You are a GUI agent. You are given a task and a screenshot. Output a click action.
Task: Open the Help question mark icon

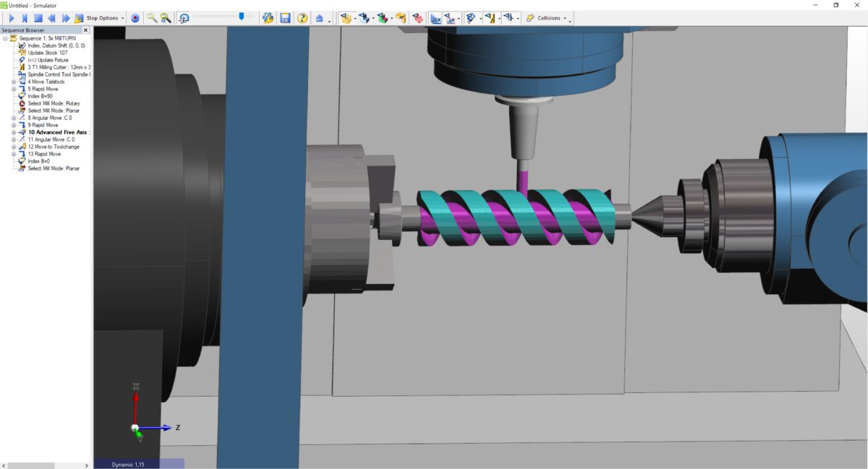[x=301, y=19]
